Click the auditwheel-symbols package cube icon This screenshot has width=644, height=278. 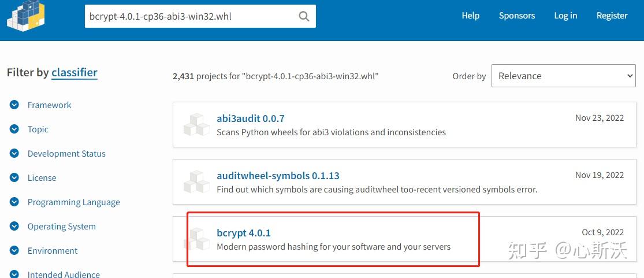tap(196, 181)
